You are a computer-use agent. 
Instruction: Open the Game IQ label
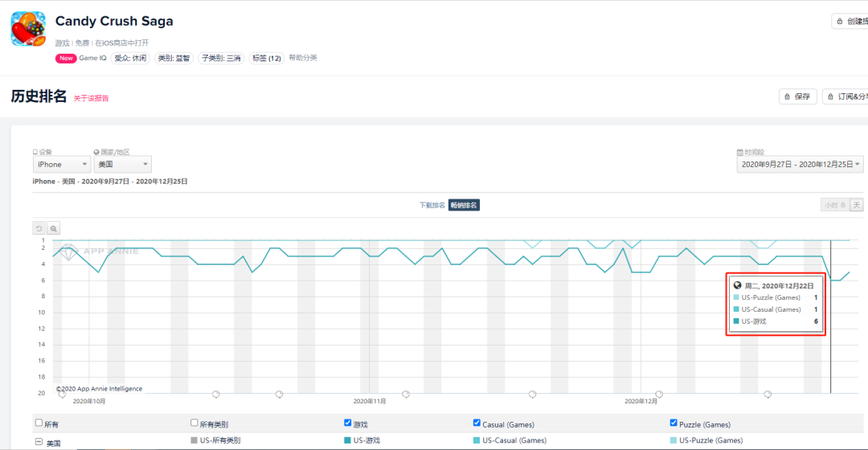point(92,58)
